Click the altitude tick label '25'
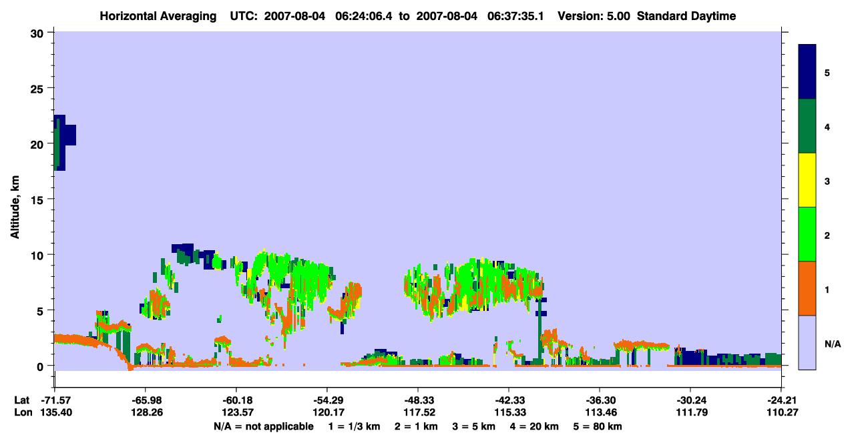868x445 pixels. [38, 89]
